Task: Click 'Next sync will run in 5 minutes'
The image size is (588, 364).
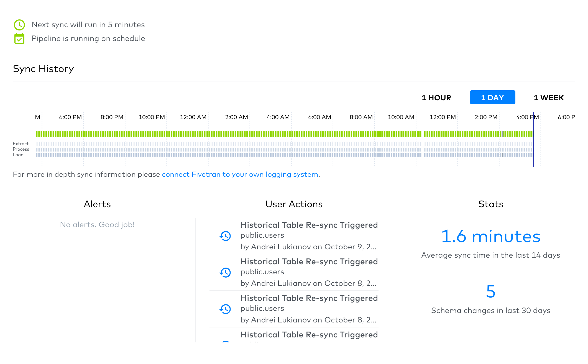Action: (x=88, y=25)
